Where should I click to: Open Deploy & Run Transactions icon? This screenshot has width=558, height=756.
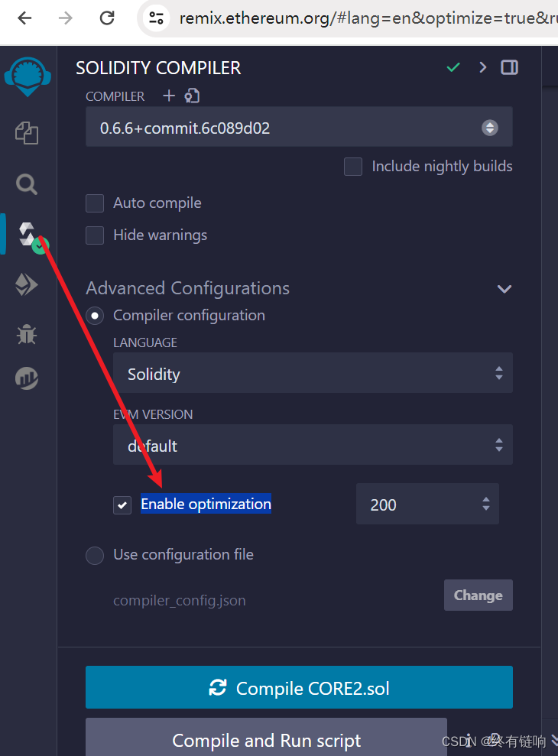coord(27,285)
